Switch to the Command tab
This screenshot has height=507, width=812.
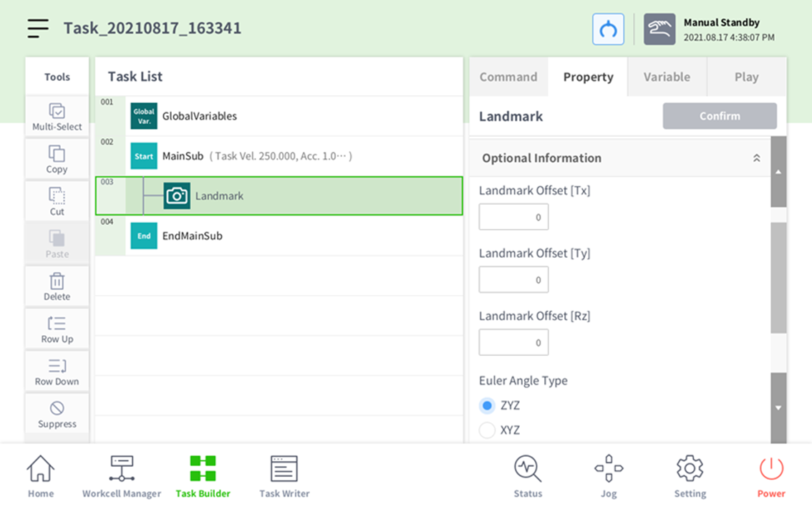click(x=508, y=77)
